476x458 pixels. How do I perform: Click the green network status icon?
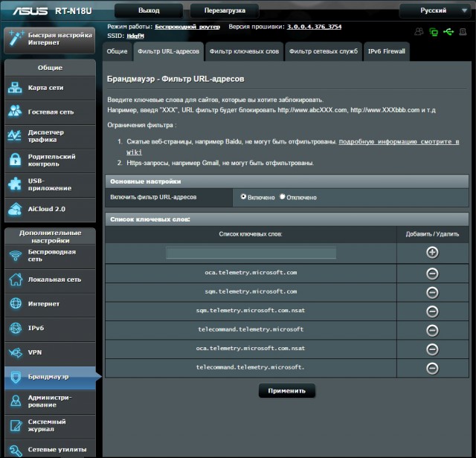[x=434, y=31]
